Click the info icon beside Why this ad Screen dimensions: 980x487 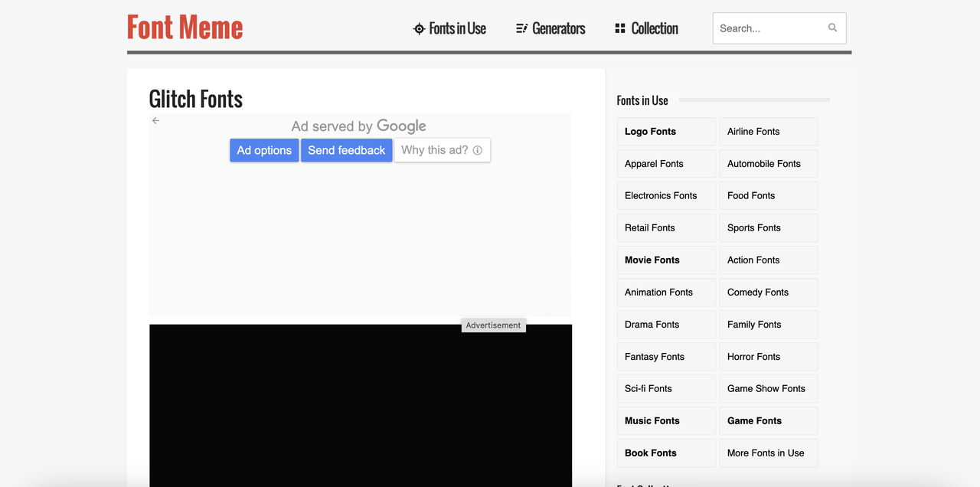coord(478,151)
